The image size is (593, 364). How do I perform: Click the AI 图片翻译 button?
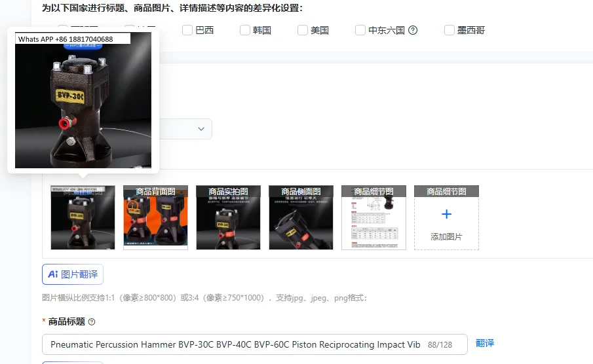73,274
